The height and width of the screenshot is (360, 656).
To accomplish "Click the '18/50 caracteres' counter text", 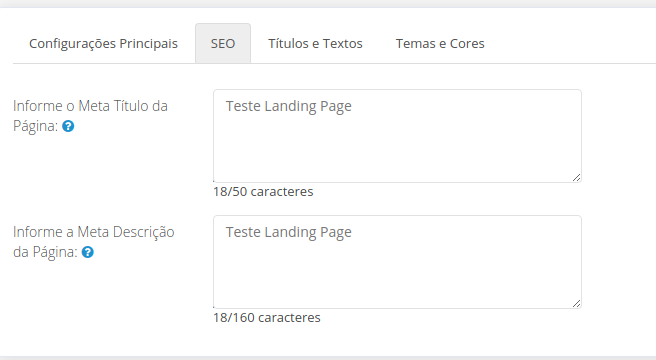I will (263, 192).
